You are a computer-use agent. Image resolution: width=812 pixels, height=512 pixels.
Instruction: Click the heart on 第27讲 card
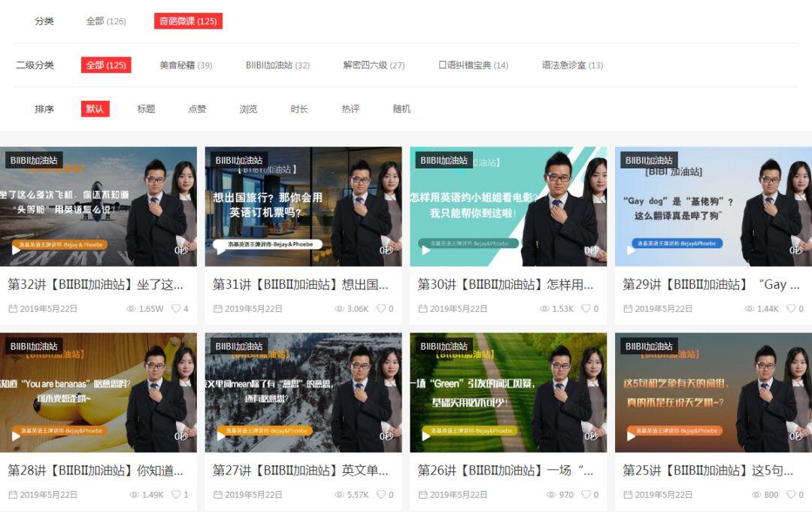(381, 495)
